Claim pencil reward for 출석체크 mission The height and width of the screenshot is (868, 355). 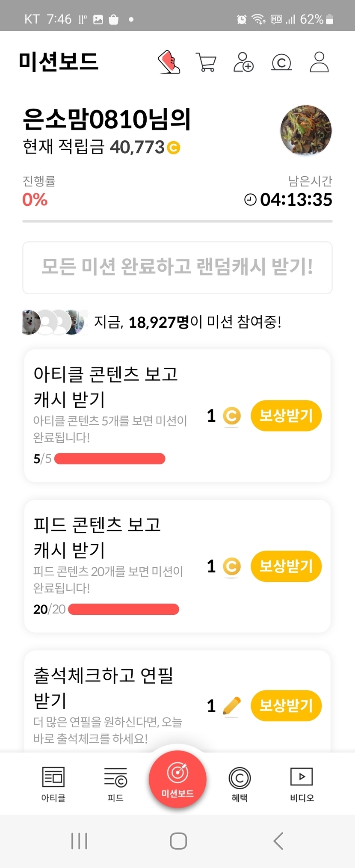tap(286, 705)
